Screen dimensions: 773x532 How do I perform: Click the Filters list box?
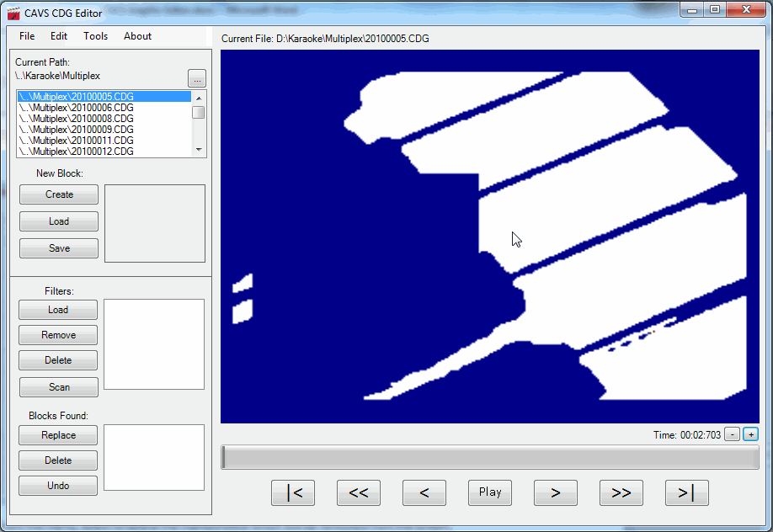pos(154,344)
